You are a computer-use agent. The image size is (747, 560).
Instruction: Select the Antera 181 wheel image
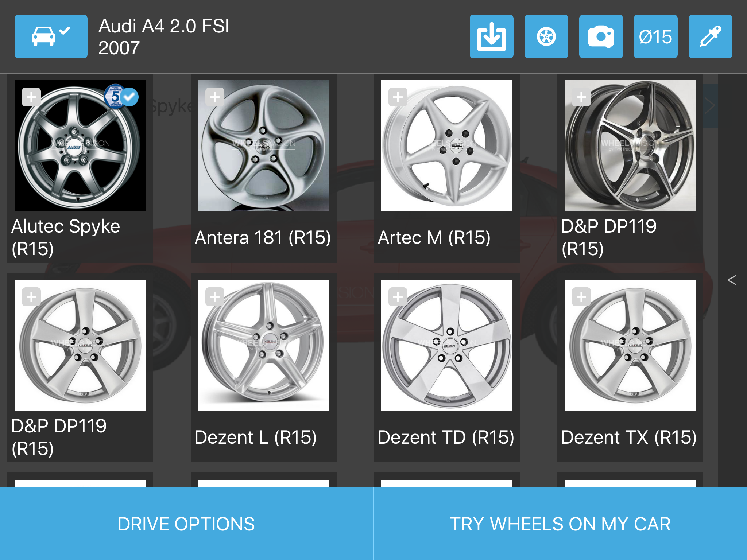click(264, 146)
